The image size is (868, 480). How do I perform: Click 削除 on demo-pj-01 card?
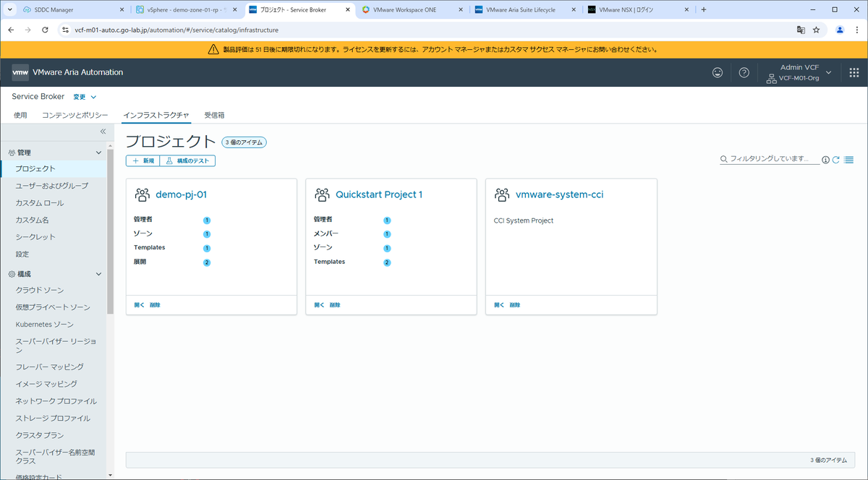pos(155,305)
